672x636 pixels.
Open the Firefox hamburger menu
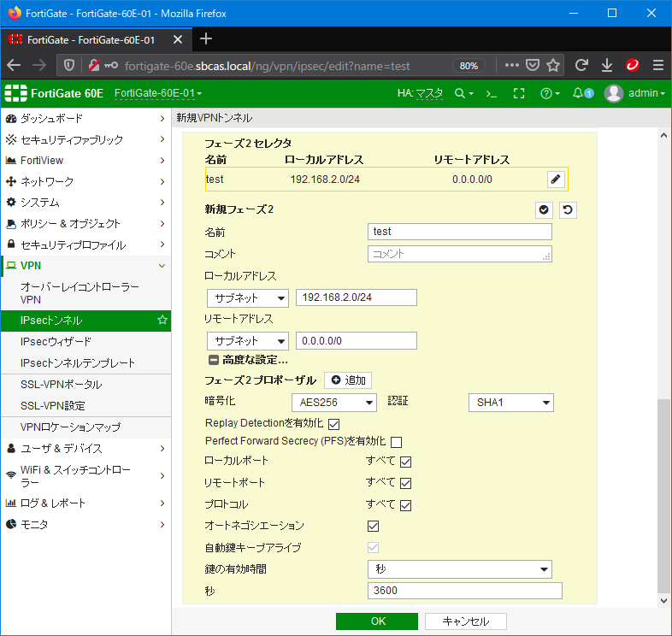click(x=657, y=65)
